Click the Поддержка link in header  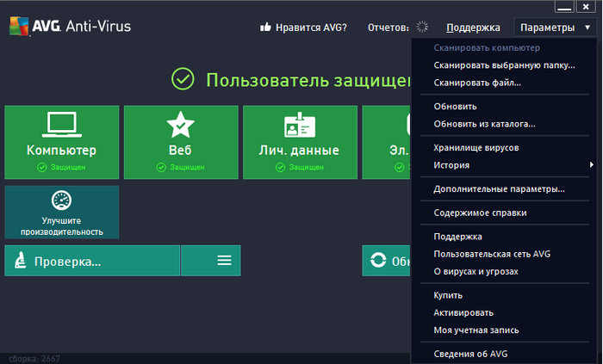point(473,28)
